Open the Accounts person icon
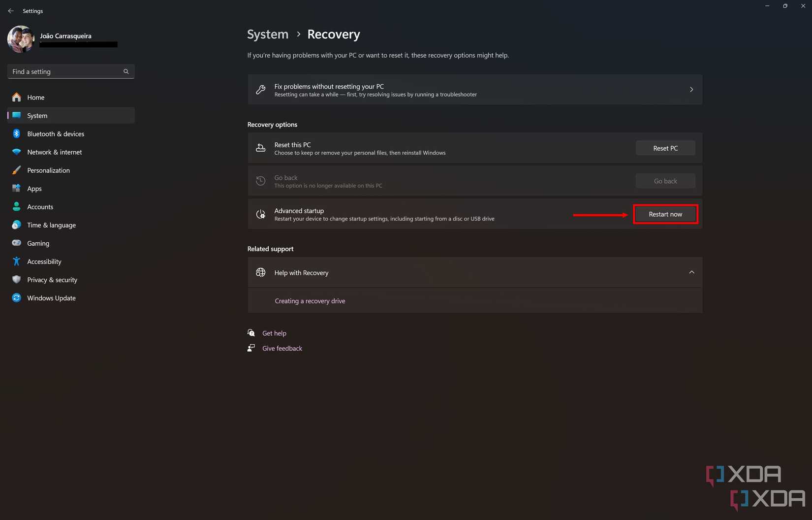The height and width of the screenshot is (520, 812). coord(17,206)
